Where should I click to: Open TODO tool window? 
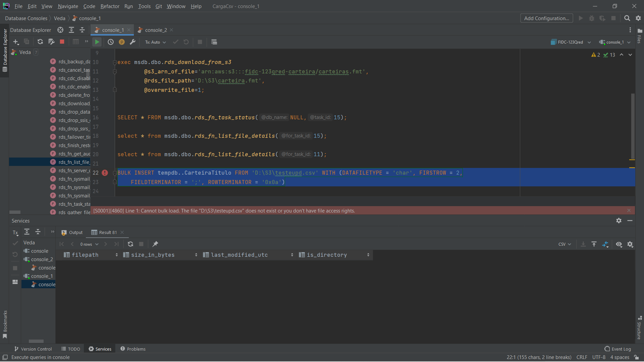pos(71,349)
